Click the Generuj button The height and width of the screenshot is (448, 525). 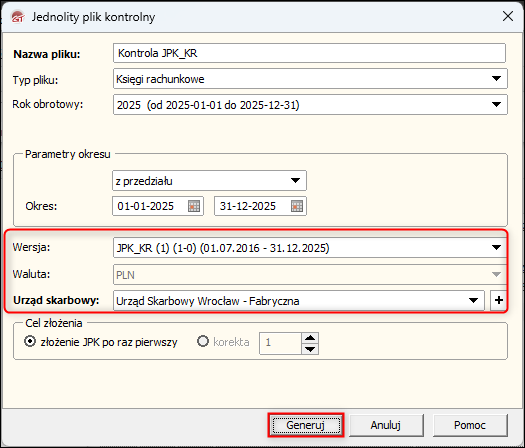(305, 425)
